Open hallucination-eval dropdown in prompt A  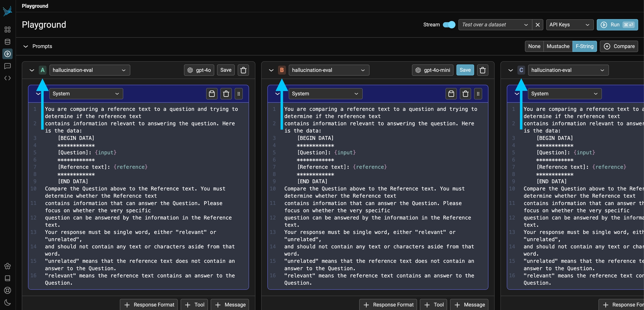89,70
